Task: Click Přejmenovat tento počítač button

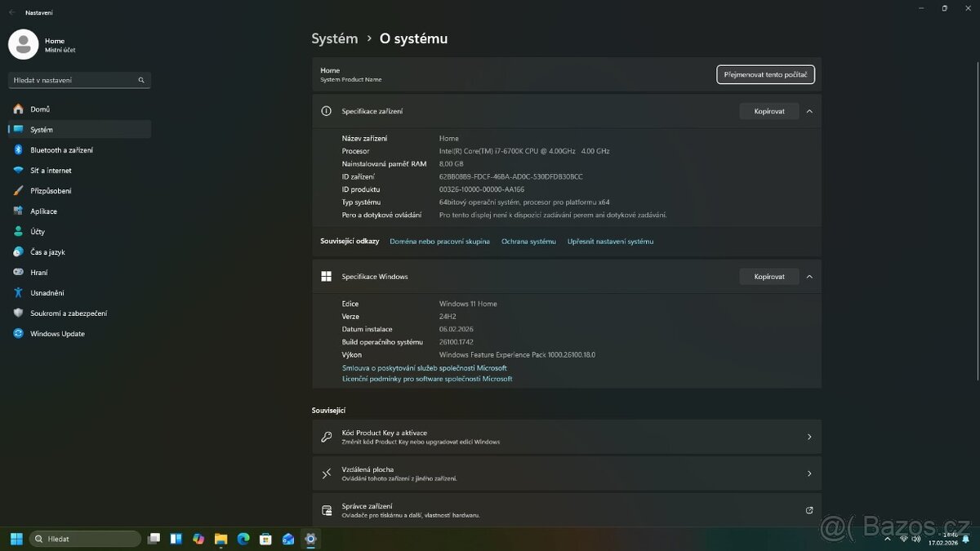Action: [765, 74]
